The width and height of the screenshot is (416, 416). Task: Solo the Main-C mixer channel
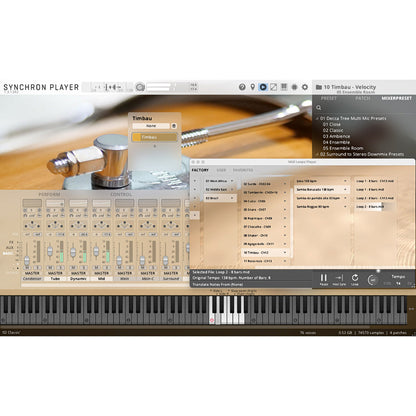pos(153,268)
